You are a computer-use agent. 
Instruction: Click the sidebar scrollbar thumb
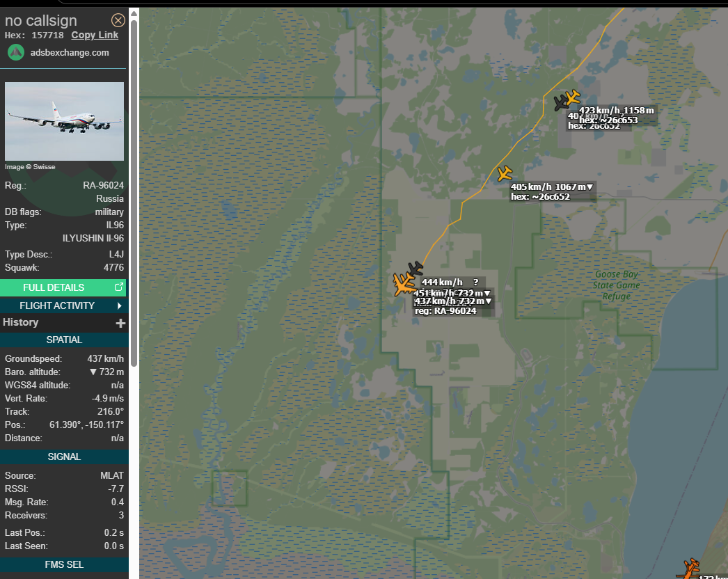[x=134, y=193]
